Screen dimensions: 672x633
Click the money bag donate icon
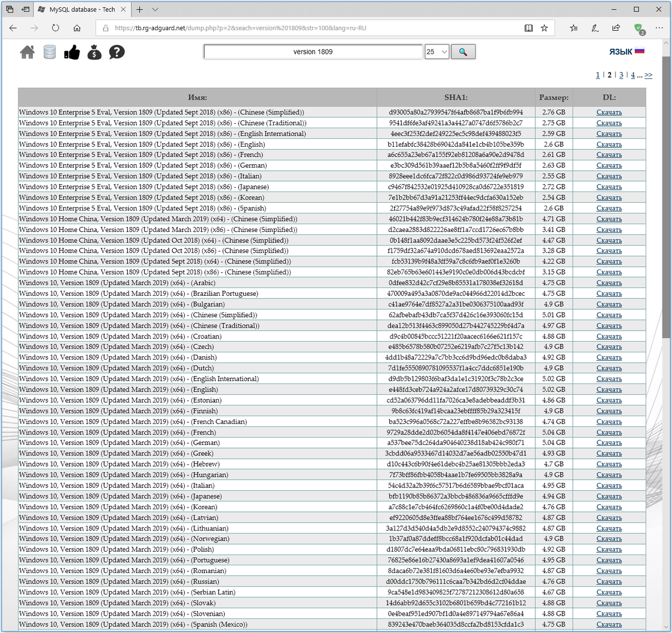(94, 52)
